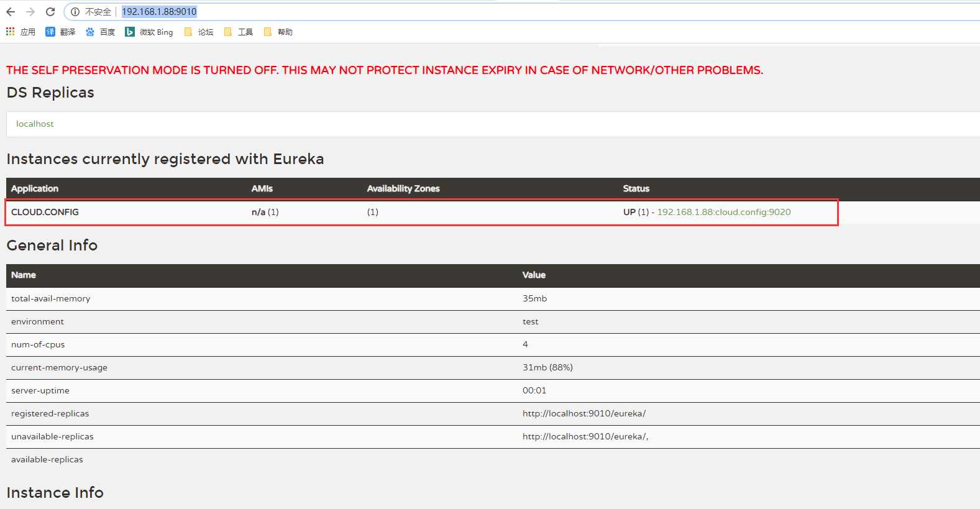Select the total-avail-memory row name
Screen dimensions: 980x509
point(51,298)
